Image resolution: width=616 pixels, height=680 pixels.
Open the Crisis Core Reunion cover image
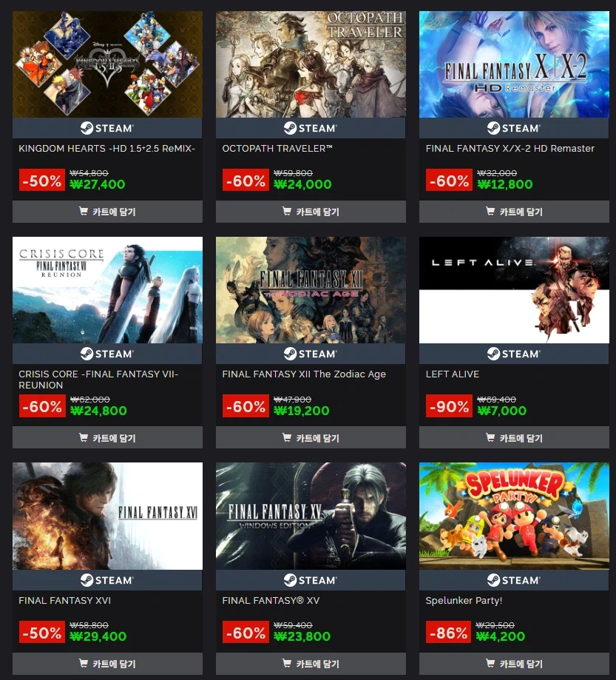coord(107,290)
